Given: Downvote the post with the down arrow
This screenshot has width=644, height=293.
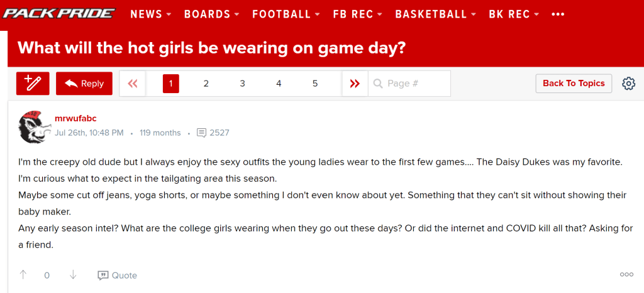Looking at the screenshot, I should (x=73, y=275).
